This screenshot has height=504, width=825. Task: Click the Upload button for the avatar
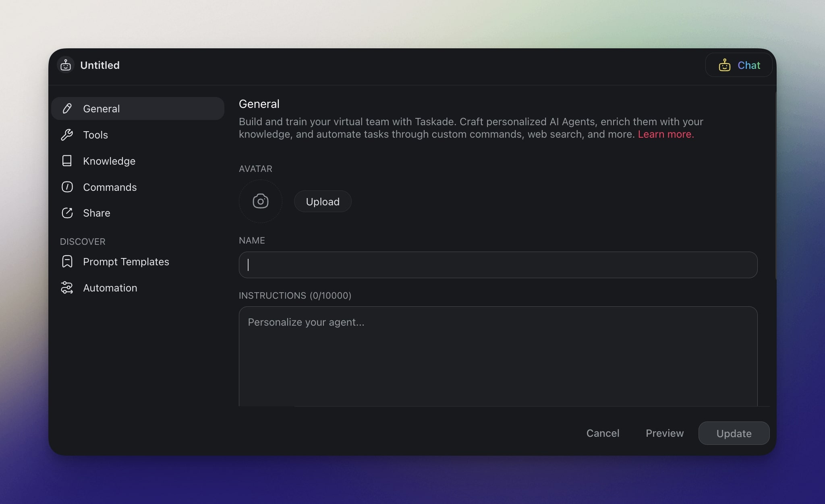click(x=322, y=201)
